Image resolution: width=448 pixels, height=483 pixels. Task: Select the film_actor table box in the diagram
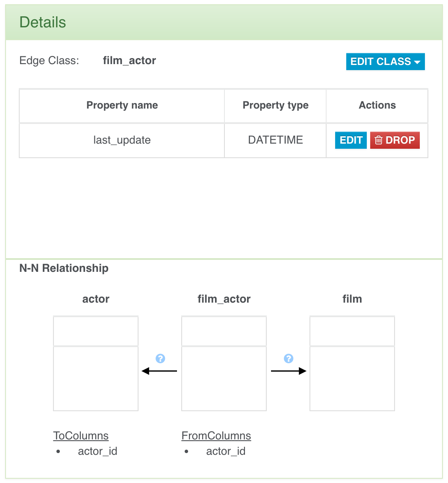pos(224,363)
